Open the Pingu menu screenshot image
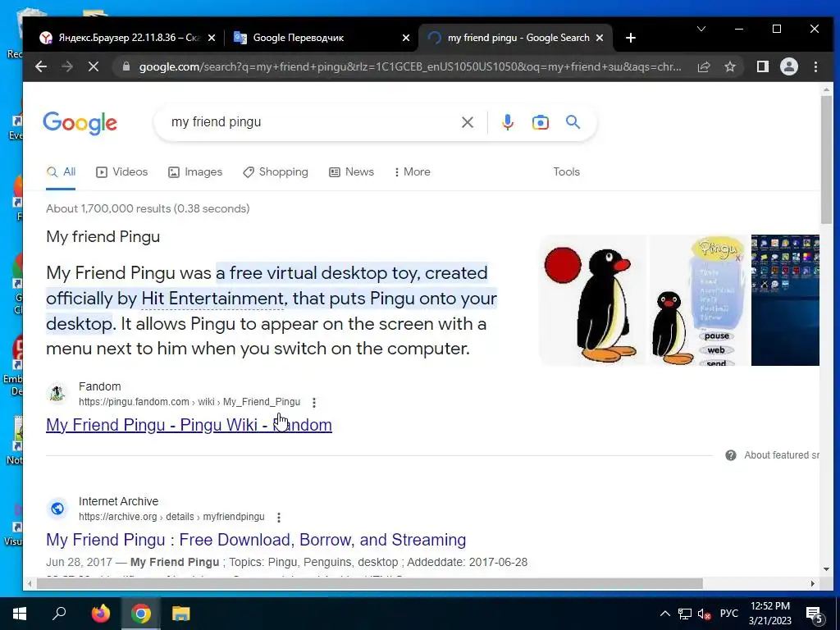Image resolution: width=840 pixels, height=630 pixels. coord(699,300)
